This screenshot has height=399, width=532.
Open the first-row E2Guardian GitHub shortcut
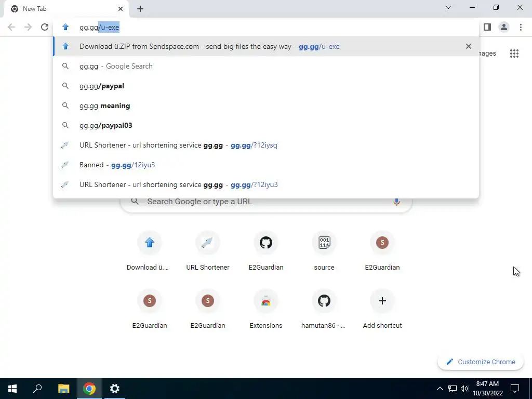click(266, 251)
